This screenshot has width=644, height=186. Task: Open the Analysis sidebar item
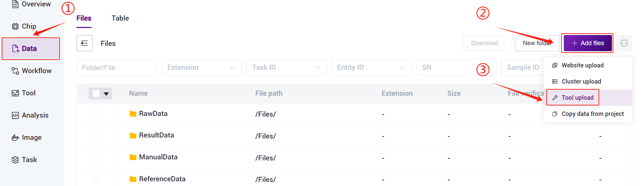click(x=30, y=115)
